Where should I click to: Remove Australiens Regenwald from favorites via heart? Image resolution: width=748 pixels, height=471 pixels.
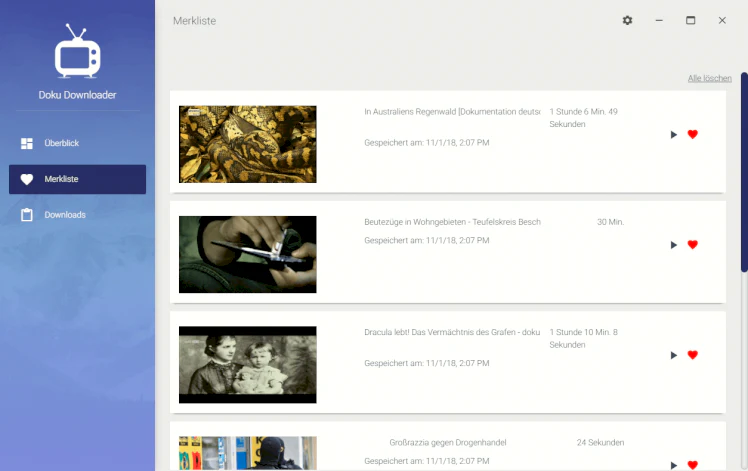[693, 135]
